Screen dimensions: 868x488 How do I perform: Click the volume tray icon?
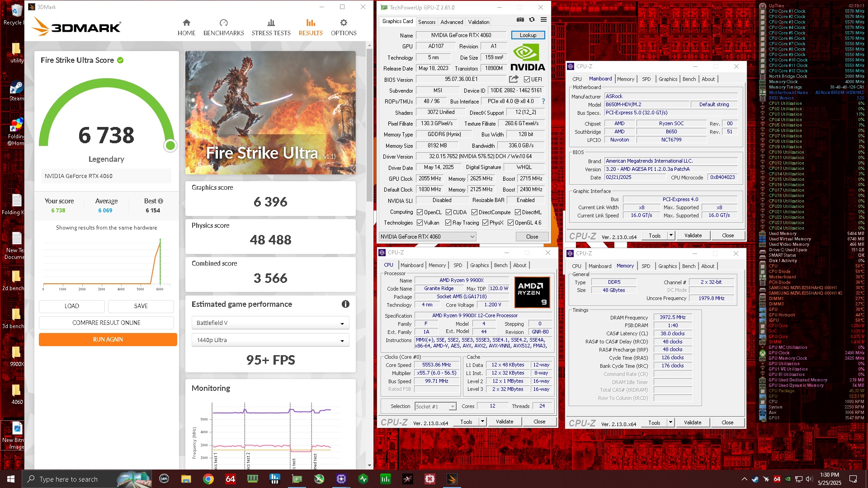(810, 479)
